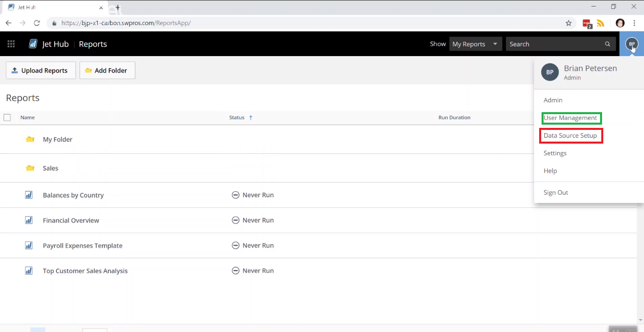This screenshot has width=644, height=332.
Task: Sort by the Status column arrow
Action: tap(251, 118)
